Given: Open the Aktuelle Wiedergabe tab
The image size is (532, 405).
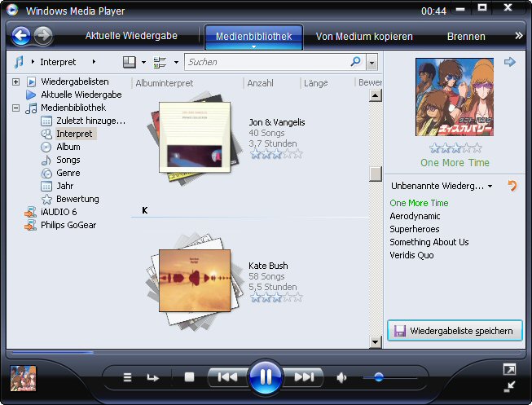Looking at the screenshot, I should 131,36.
